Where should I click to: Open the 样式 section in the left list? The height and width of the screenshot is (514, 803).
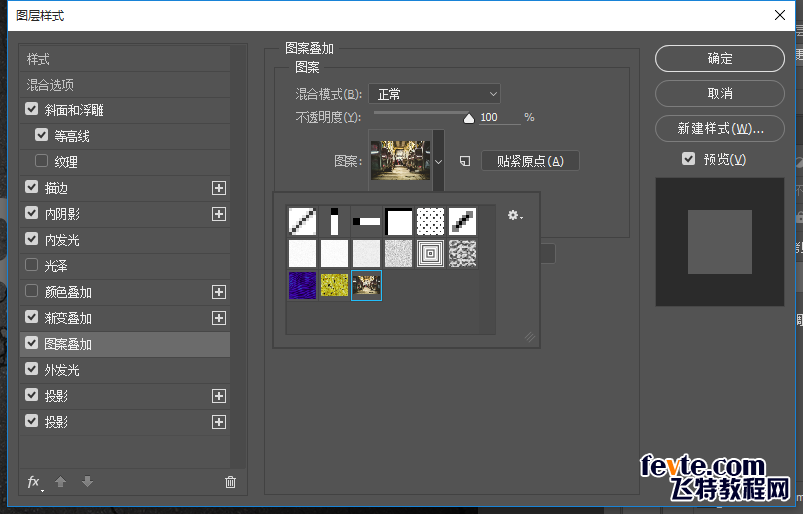pyautogui.click(x=125, y=59)
